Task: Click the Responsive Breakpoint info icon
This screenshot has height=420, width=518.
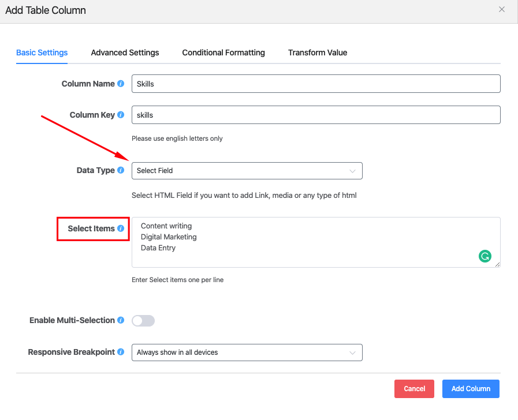Action: click(121, 352)
